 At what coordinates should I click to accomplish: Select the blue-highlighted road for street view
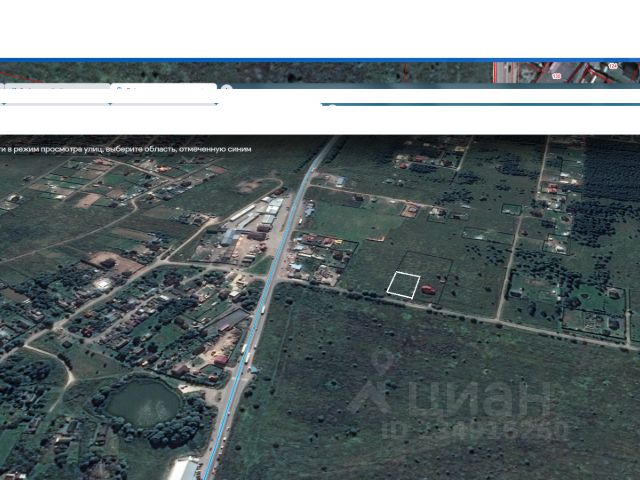(x=267, y=286)
